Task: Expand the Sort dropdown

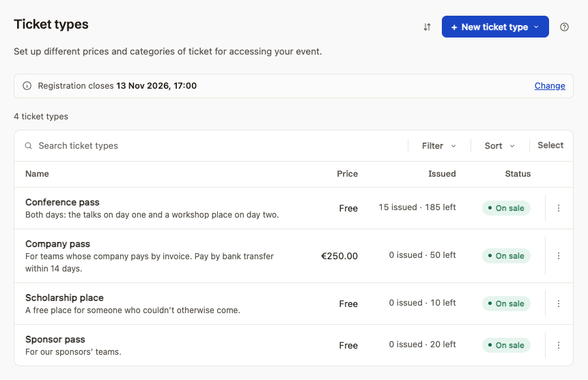Action: click(499, 146)
